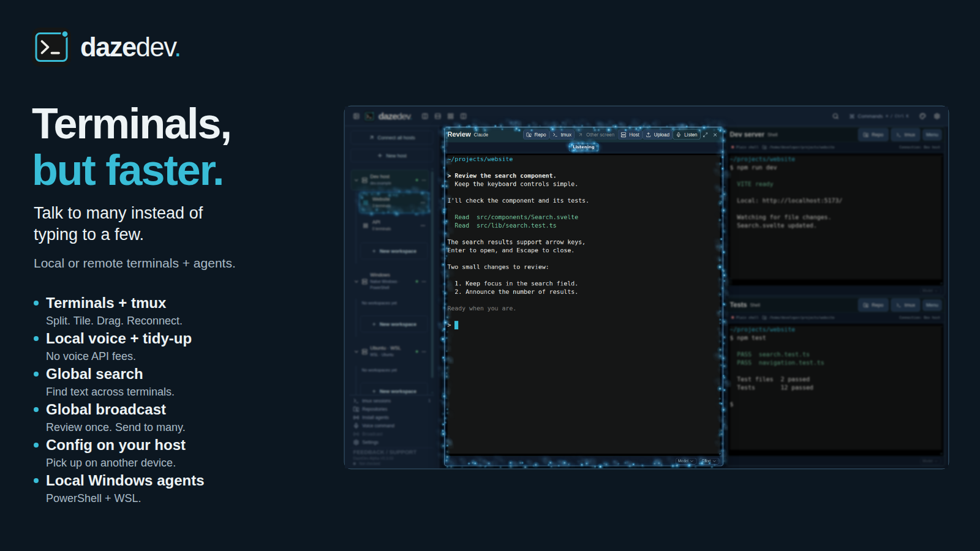Viewport: 980px width, 551px height.
Task: Open Repositories in sidebar menu
Action: (371, 409)
